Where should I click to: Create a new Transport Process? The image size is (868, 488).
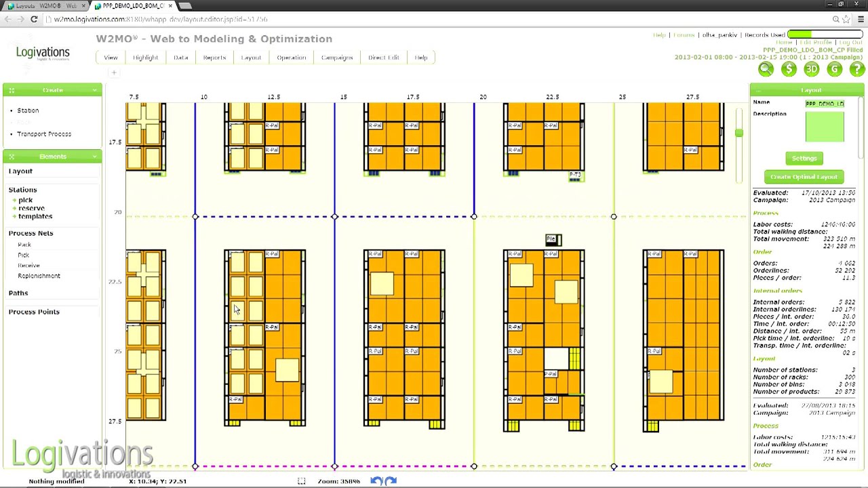tap(44, 134)
